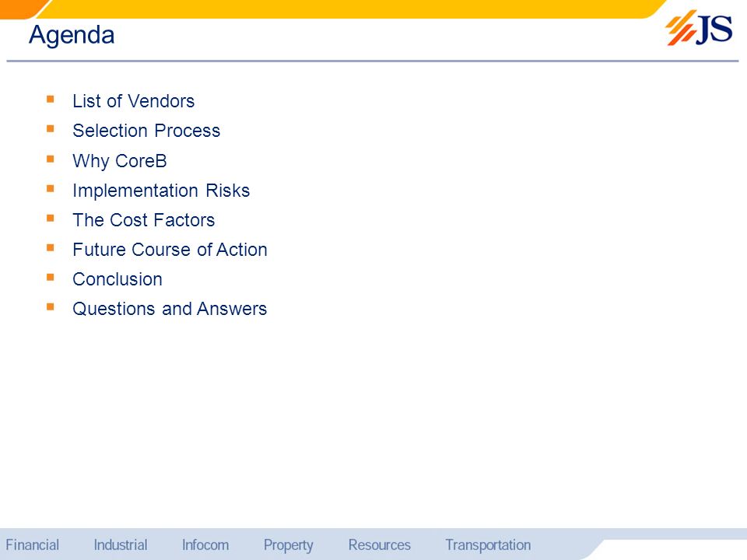Click the bullet beside Why CoreB
The width and height of the screenshot is (747, 560).
[51, 159]
